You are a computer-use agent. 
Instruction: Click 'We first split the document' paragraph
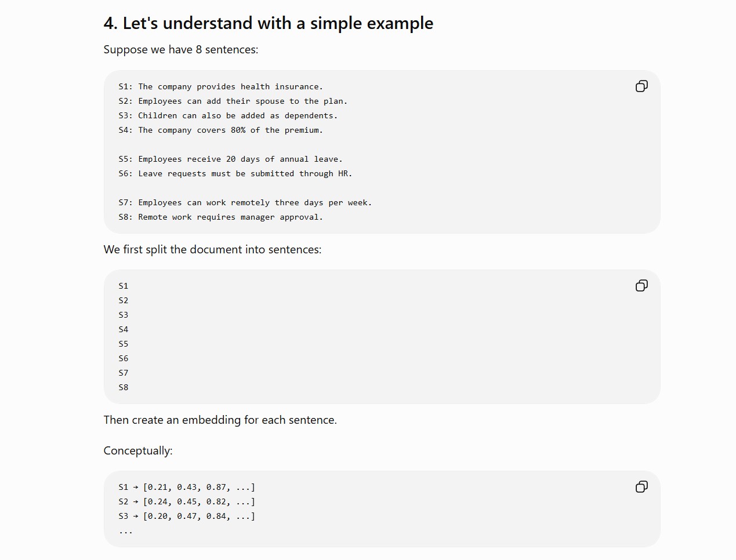coord(212,250)
